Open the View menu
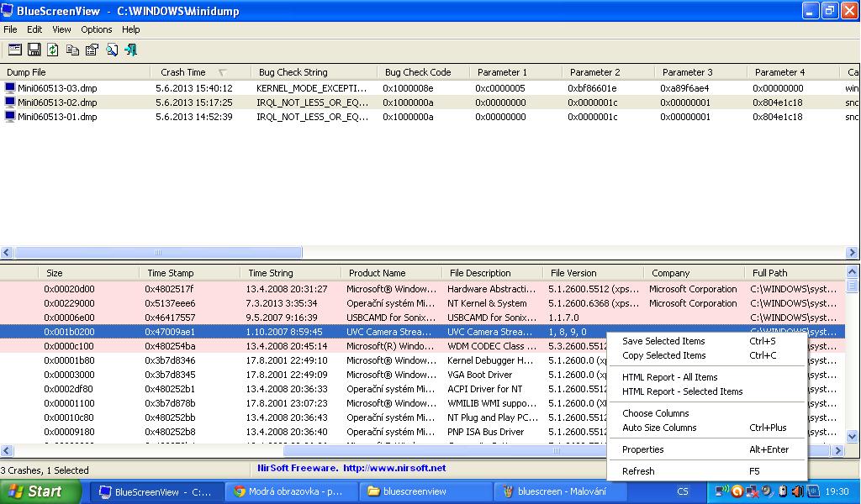861x504 pixels. (x=61, y=29)
